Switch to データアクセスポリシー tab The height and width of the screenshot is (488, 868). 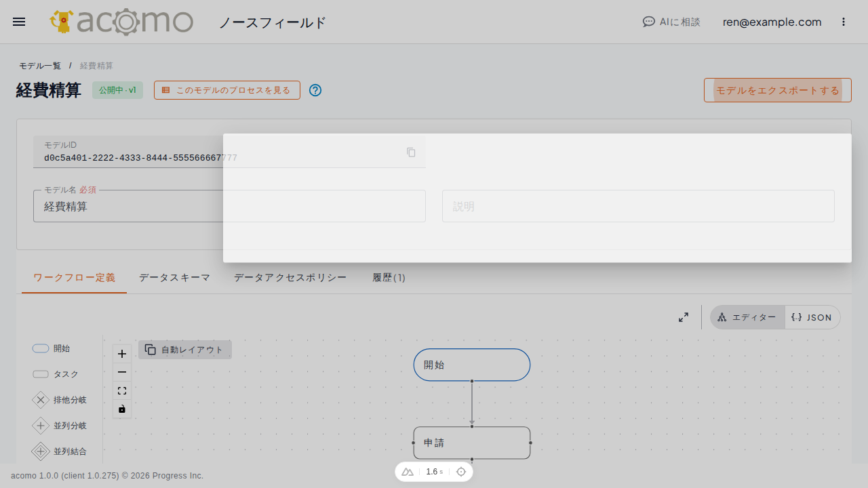point(290,278)
